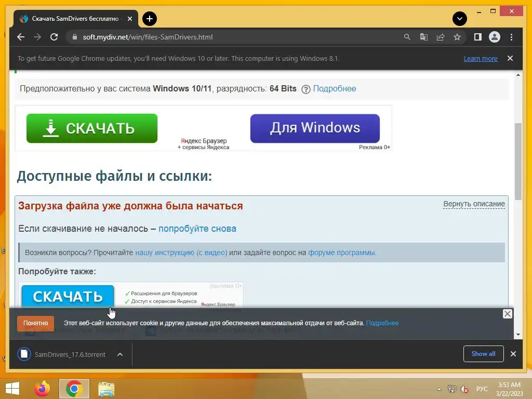Click the question mark help icon
The image size is (532, 399).
305,89
